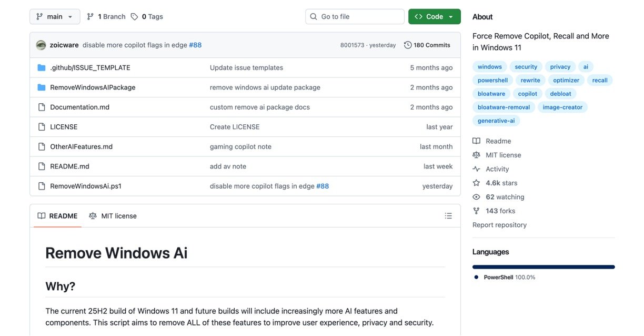Click the file icon for OtherAIFeatures.md
Viewport: 644px width, 336px height.
click(x=42, y=146)
